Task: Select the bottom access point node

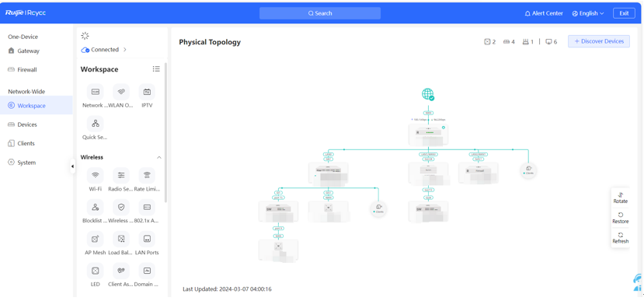Action: (x=278, y=250)
